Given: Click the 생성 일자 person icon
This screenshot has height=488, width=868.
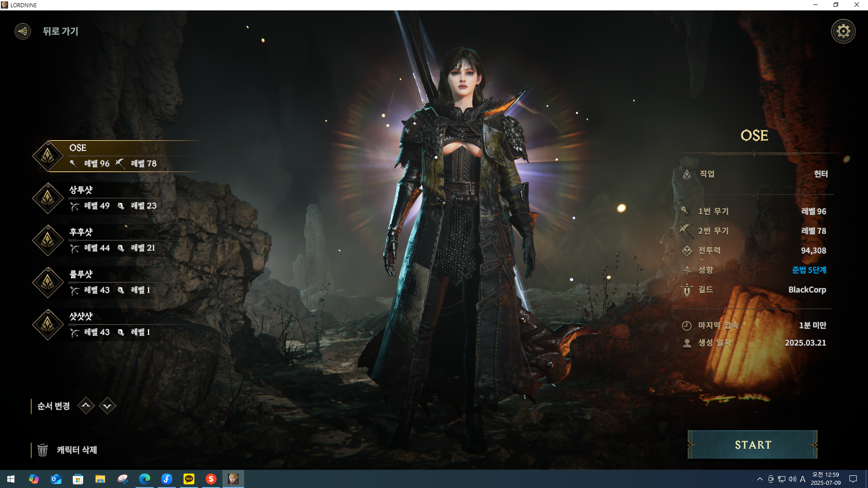Looking at the screenshot, I should pyautogui.click(x=687, y=343).
